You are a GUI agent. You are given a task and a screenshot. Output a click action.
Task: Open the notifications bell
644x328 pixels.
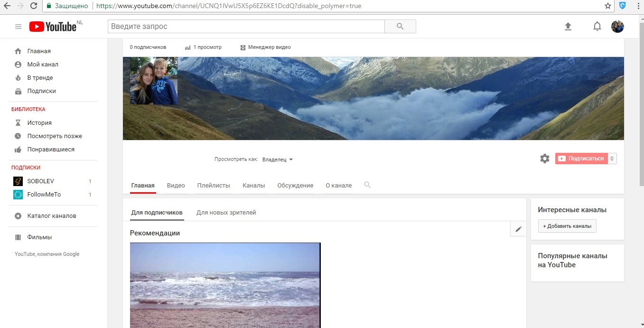597,27
